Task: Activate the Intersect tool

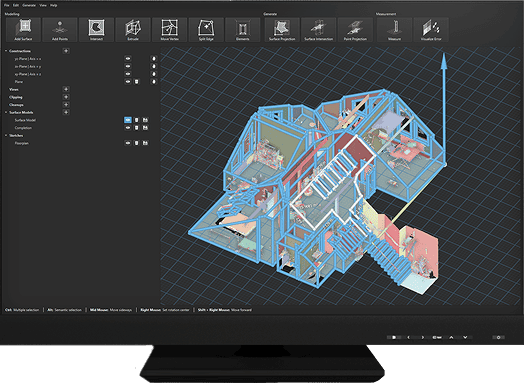Action: click(x=96, y=30)
